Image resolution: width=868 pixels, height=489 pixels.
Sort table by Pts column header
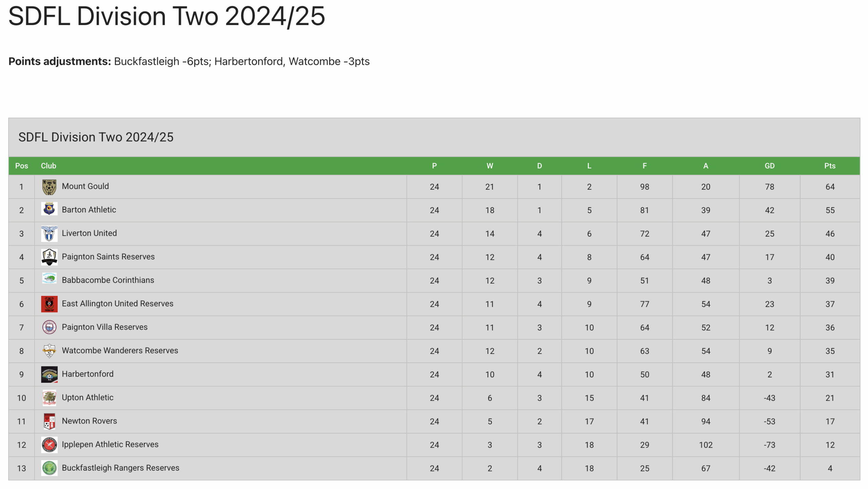coord(829,166)
